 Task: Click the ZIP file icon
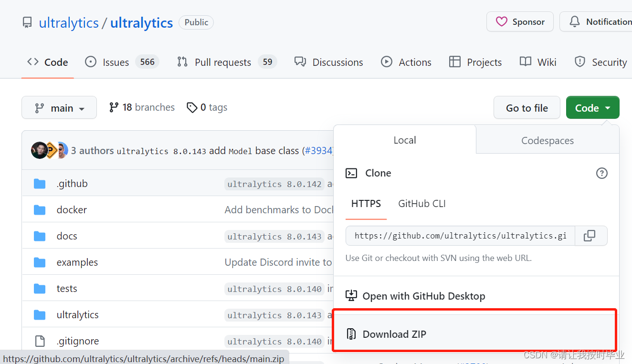click(x=351, y=334)
